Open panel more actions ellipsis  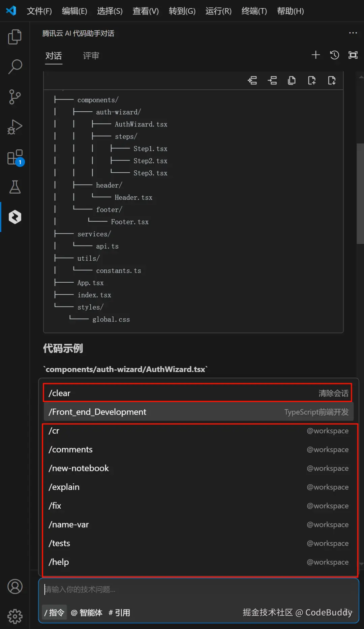point(353,33)
